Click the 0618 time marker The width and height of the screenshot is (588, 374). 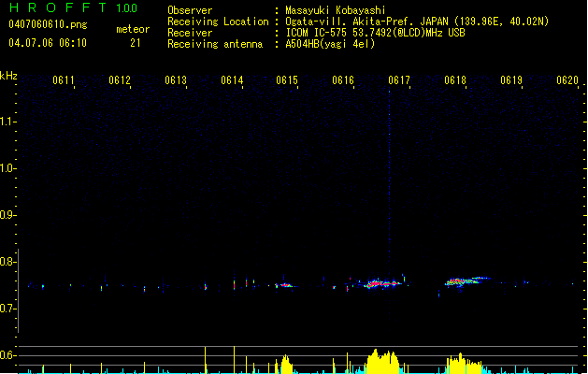[x=455, y=80]
